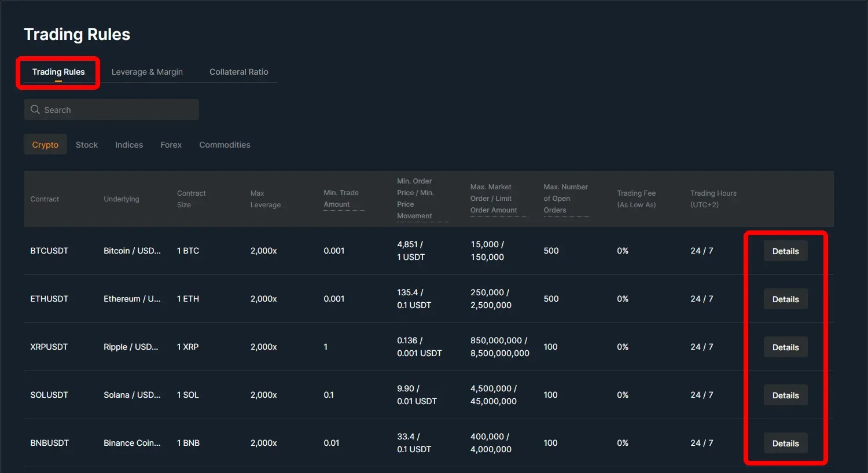
Task: Open Details for BTCUSDT row
Action: click(x=785, y=251)
